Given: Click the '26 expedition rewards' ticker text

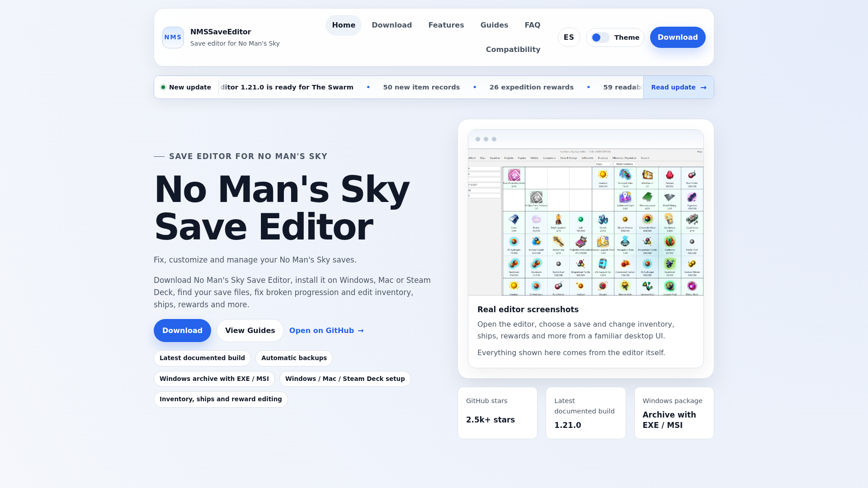Looking at the screenshot, I should pyautogui.click(x=531, y=88).
